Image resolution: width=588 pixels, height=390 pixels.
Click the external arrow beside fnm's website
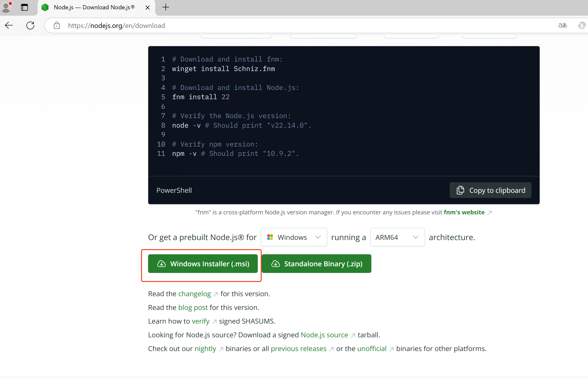point(490,213)
